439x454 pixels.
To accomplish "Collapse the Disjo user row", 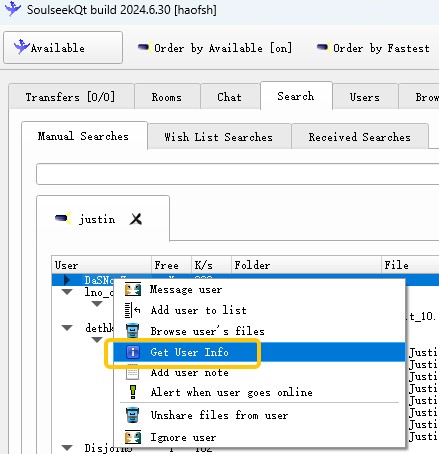I will point(67,448).
